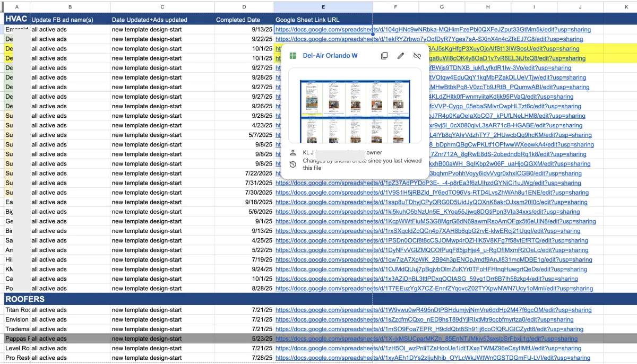This screenshot has height=364, width=637.
Task: Select the ROOFERS section header row
Action: tap(25, 299)
